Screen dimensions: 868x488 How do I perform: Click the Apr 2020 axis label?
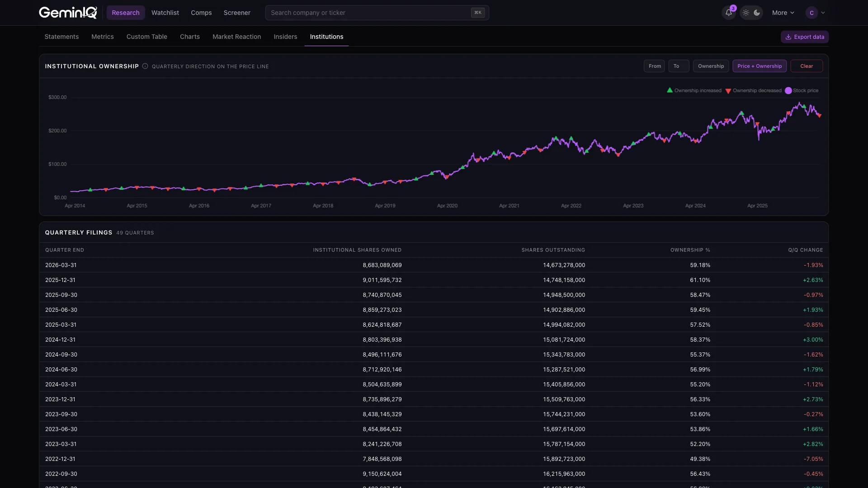pyautogui.click(x=447, y=206)
